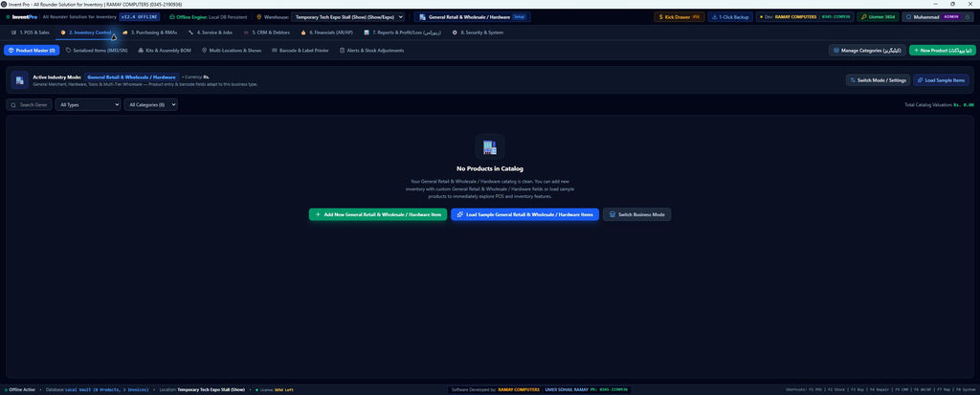Click the gear icon on Security & System tab
980x395 pixels.
coord(455,32)
